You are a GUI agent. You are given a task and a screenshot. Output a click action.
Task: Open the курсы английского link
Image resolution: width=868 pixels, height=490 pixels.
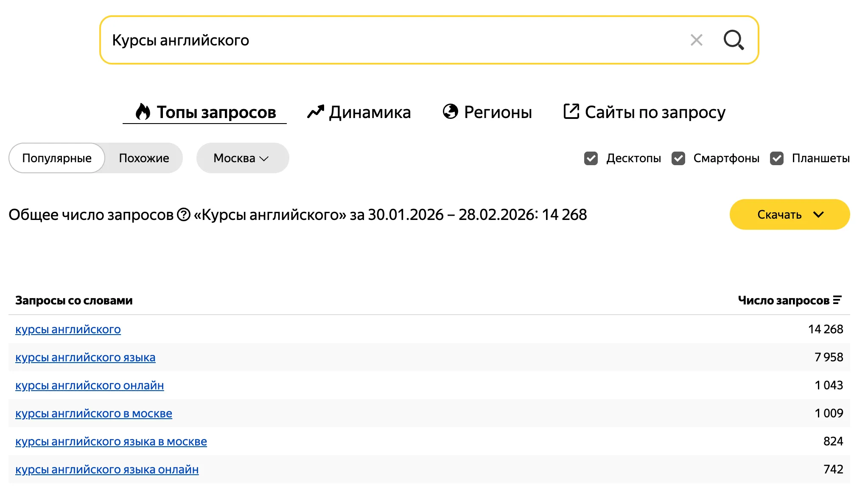pos(68,329)
